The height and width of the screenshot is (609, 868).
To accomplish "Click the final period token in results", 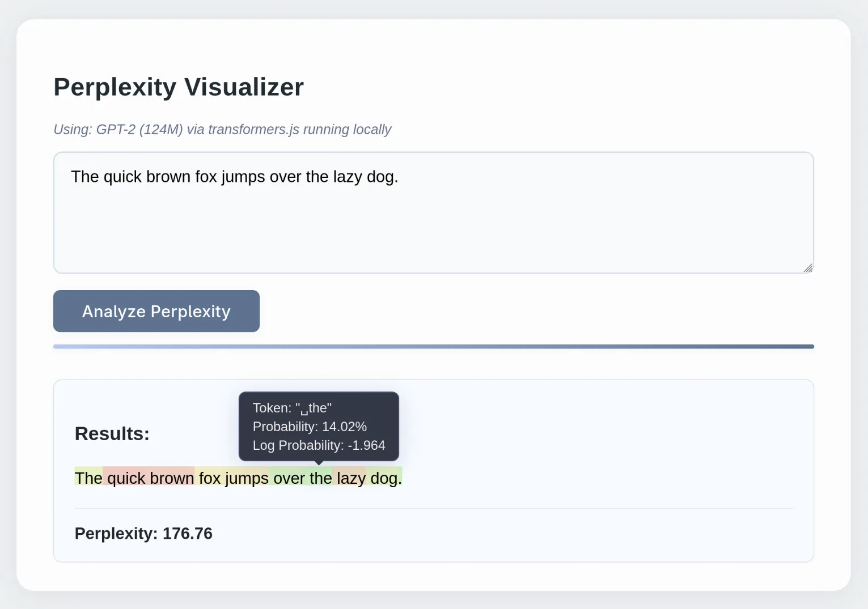I will click(x=400, y=478).
